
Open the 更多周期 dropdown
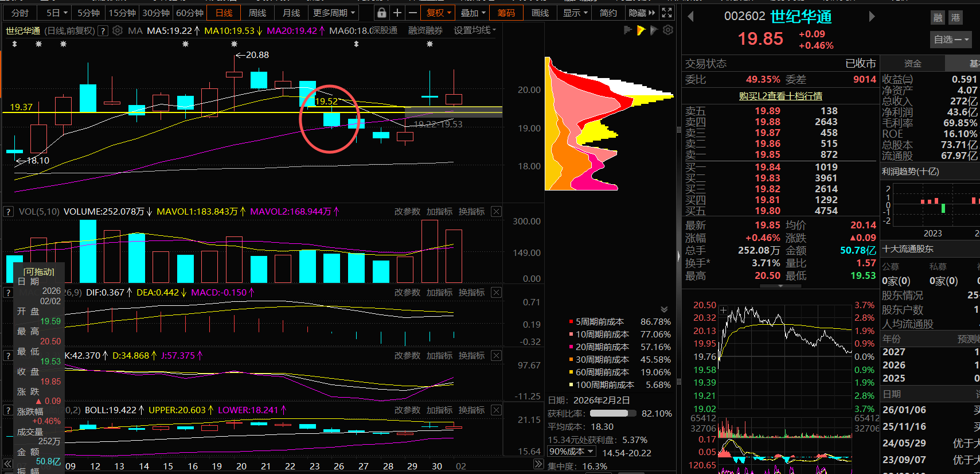[x=334, y=13]
